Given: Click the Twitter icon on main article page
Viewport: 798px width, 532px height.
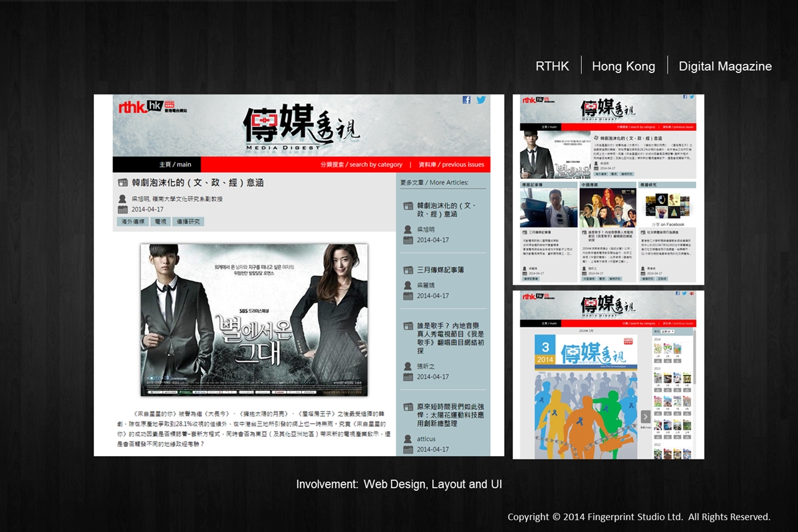Looking at the screenshot, I should point(481,100).
